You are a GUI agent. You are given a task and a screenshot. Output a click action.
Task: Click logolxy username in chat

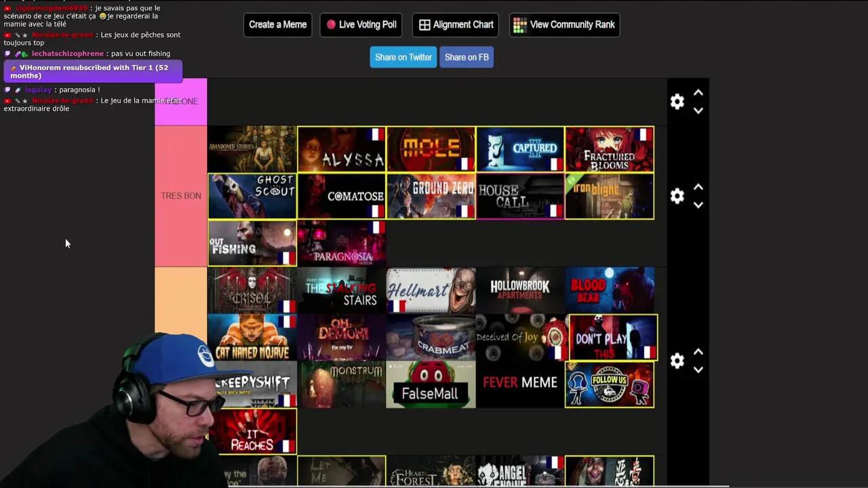(39, 89)
